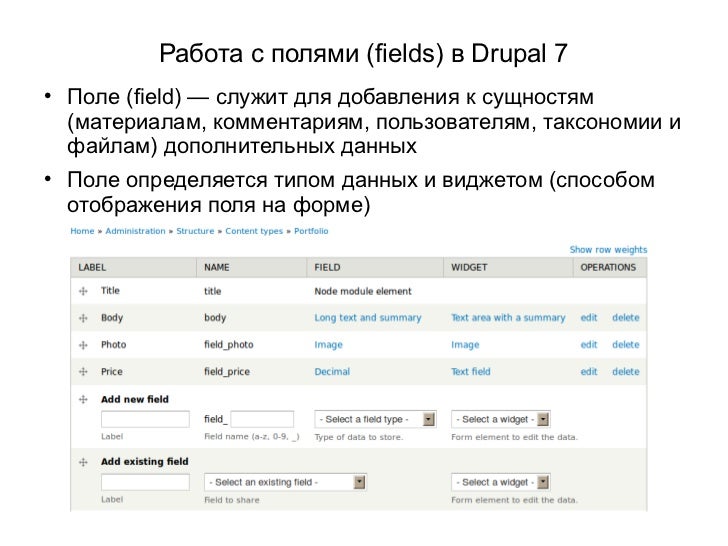Select the title name cell
Screen dimensions: 728x546
[x=213, y=291]
